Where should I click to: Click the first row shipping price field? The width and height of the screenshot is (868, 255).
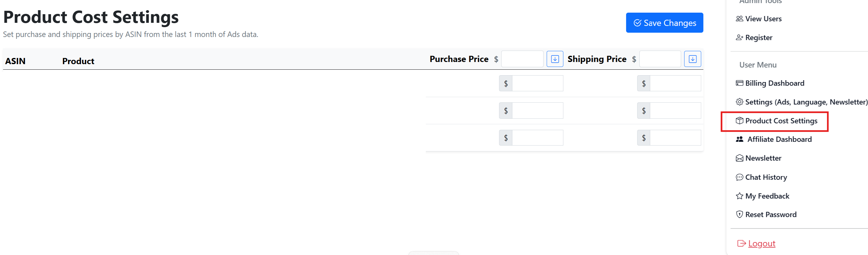point(675,84)
